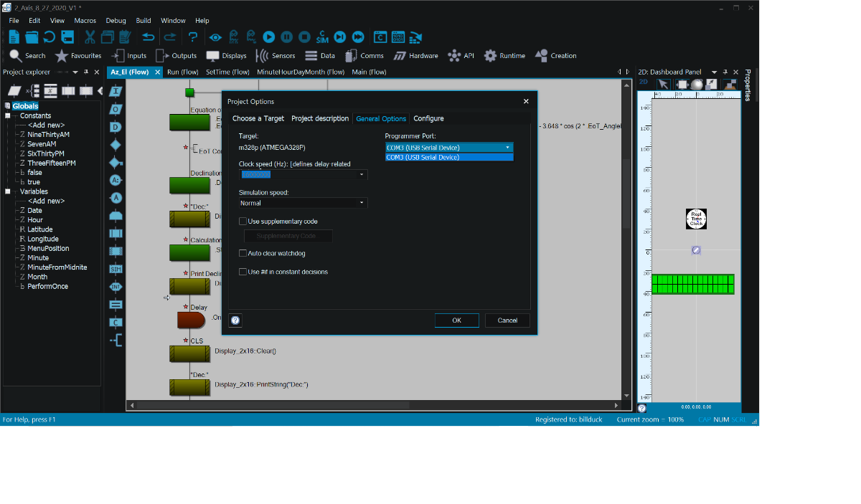861x504 pixels.
Task: Click the Step Into icon in toolbar
Action: point(340,37)
